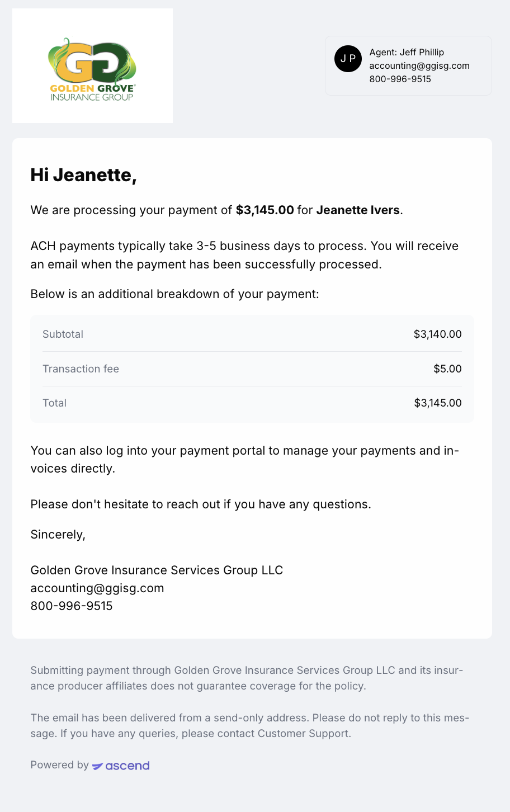Click the JP agent avatar circle
The width and height of the screenshot is (510, 812).
[348, 59]
